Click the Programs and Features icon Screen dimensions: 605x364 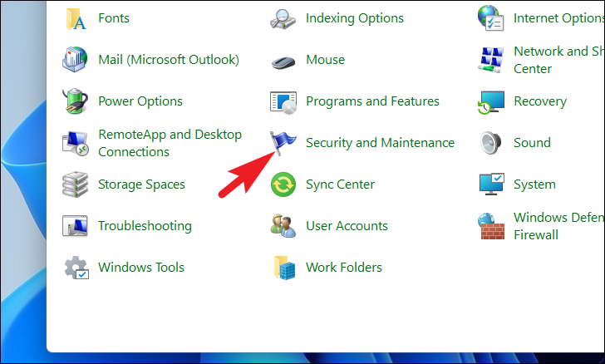[283, 103]
